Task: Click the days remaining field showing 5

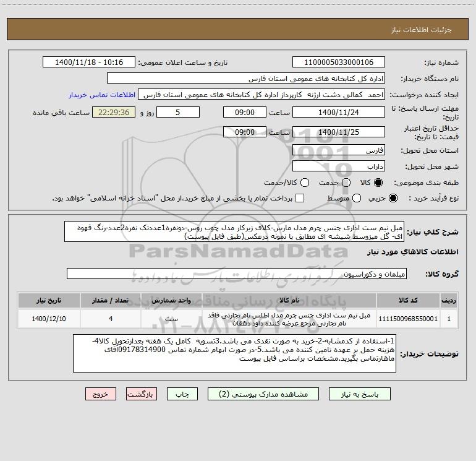Action: (178, 113)
